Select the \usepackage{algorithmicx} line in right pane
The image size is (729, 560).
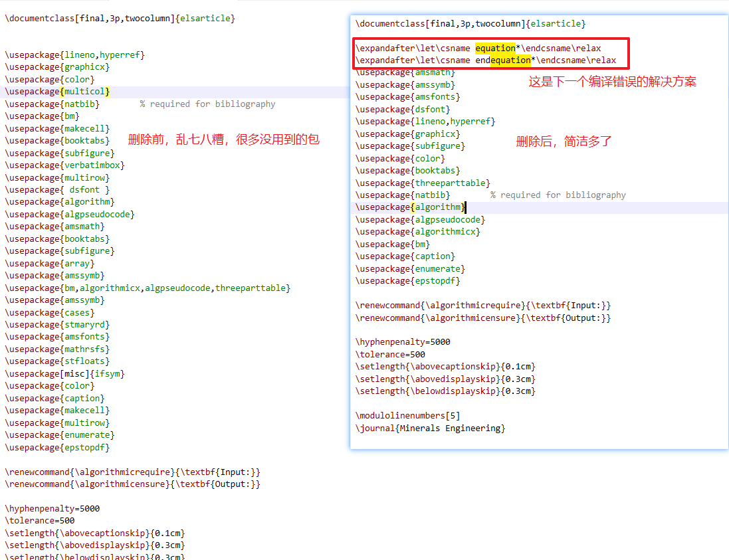(x=418, y=231)
